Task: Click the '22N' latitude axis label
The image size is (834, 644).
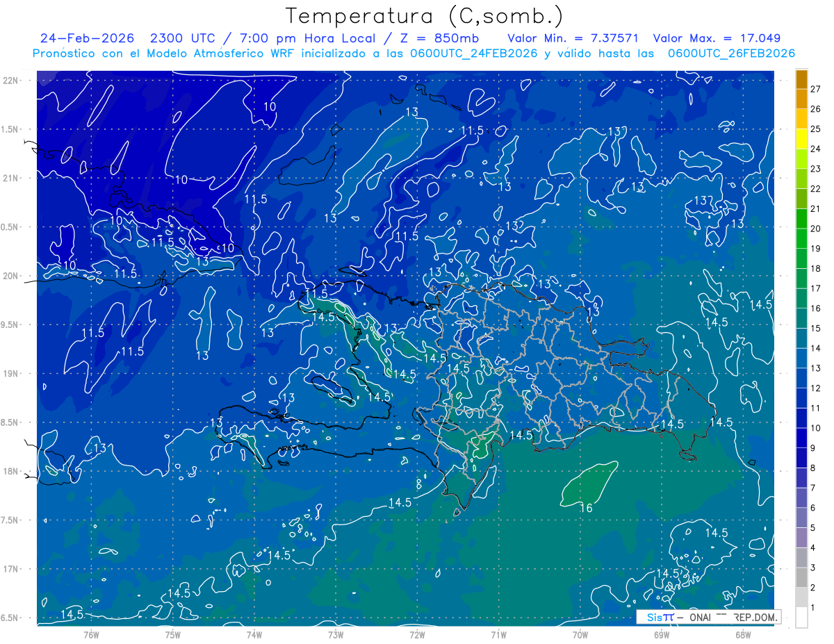Action: 10,80
